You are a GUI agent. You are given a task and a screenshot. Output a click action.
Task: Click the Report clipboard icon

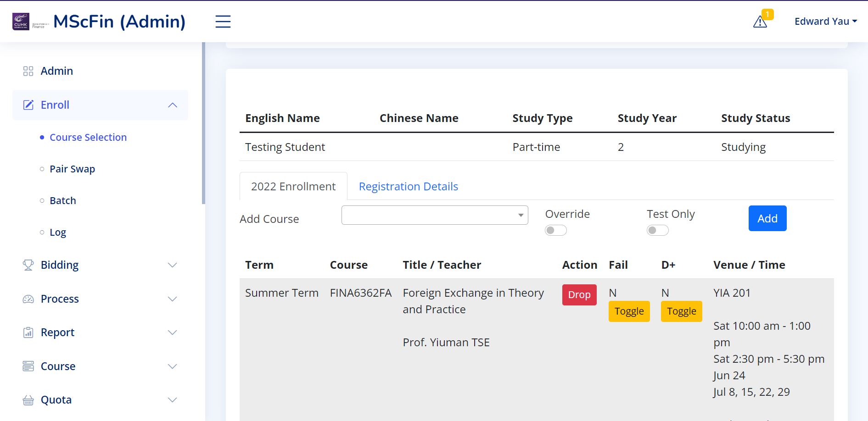pyautogui.click(x=28, y=332)
